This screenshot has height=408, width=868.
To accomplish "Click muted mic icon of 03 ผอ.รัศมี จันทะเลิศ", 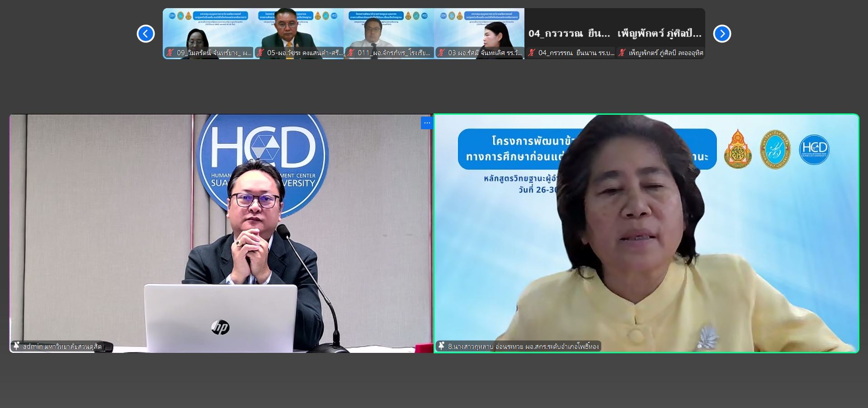I will click(x=441, y=53).
